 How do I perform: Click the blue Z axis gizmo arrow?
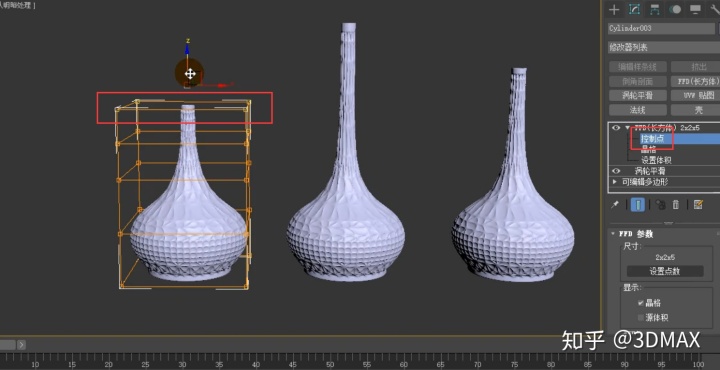[187, 49]
